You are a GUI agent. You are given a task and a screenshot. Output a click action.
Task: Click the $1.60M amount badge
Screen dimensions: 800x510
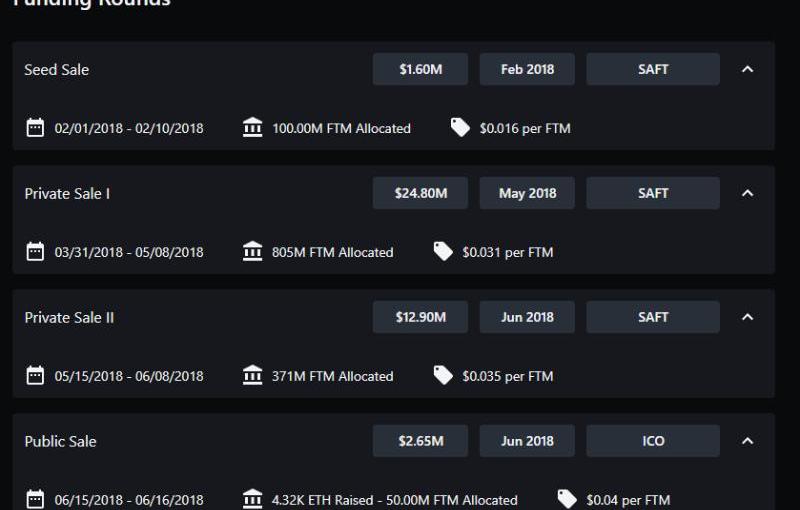420,70
